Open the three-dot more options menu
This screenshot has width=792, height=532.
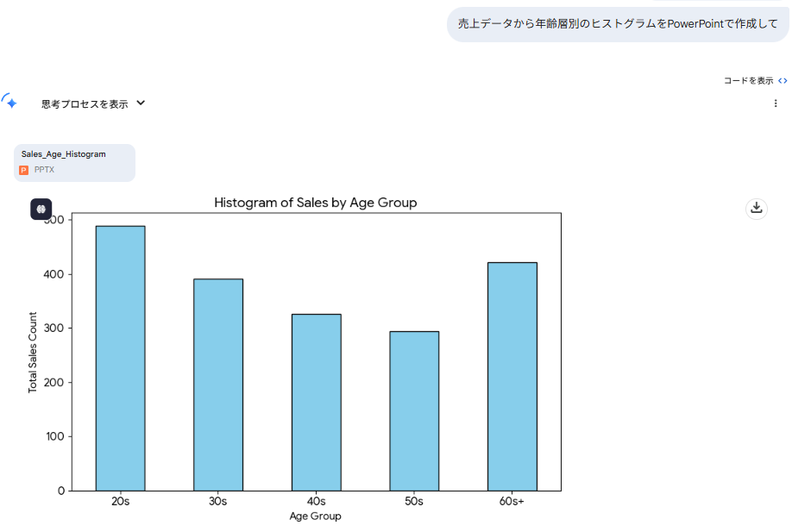point(775,103)
